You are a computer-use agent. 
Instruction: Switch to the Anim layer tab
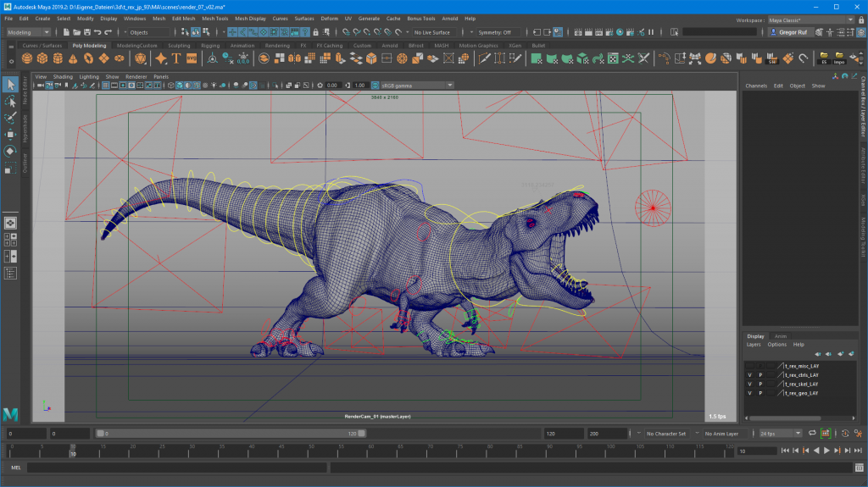click(x=781, y=336)
